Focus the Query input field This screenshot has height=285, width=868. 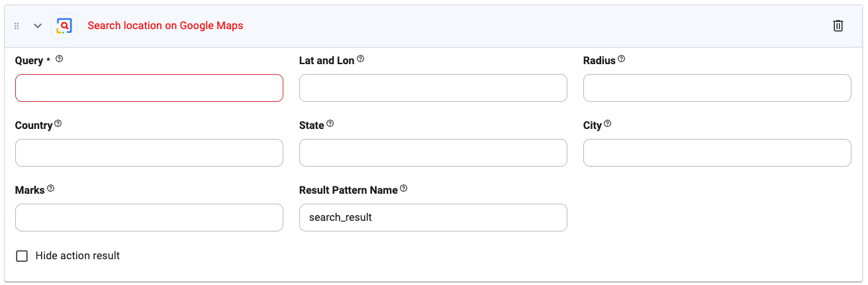coord(149,88)
